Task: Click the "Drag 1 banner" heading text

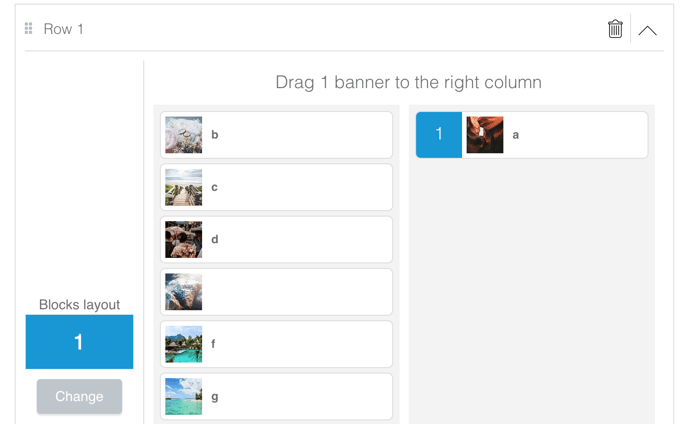Action: [408, 82]
